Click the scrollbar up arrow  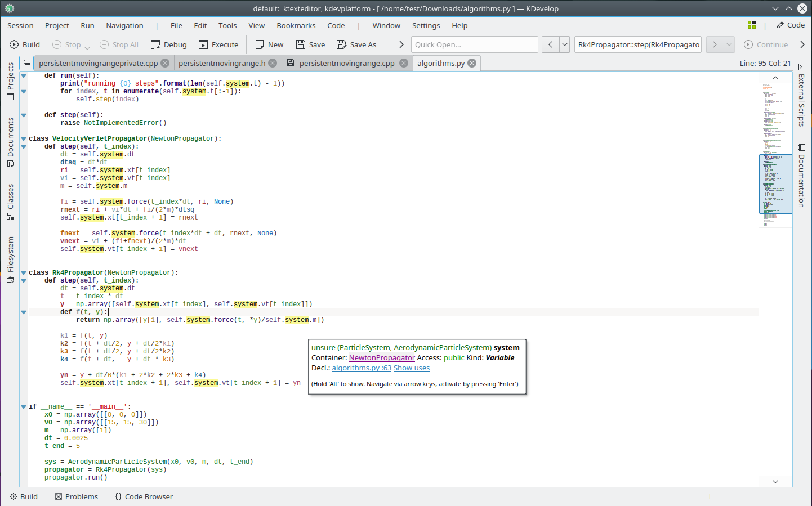[x=775, y=78]
